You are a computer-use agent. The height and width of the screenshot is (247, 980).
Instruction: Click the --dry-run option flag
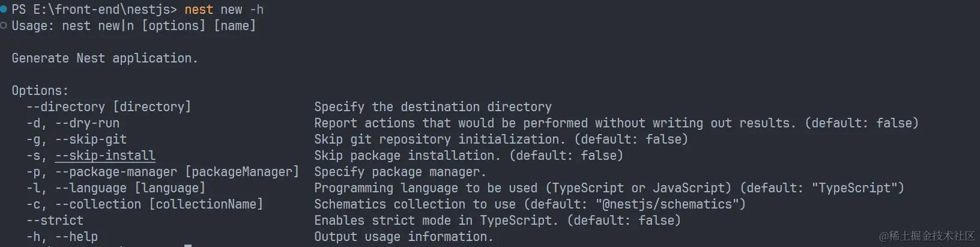click(87, 123)
